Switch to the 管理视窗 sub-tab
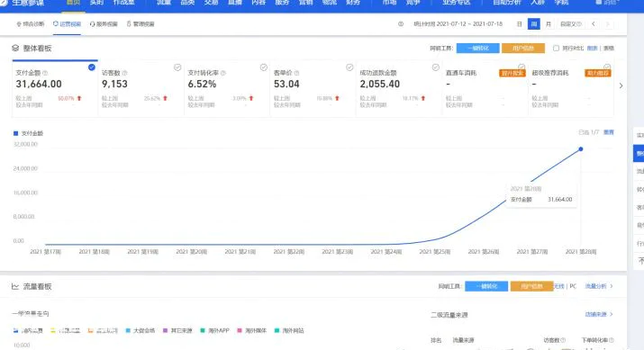This screenshot has width=644, height=350. coord(141,24)
